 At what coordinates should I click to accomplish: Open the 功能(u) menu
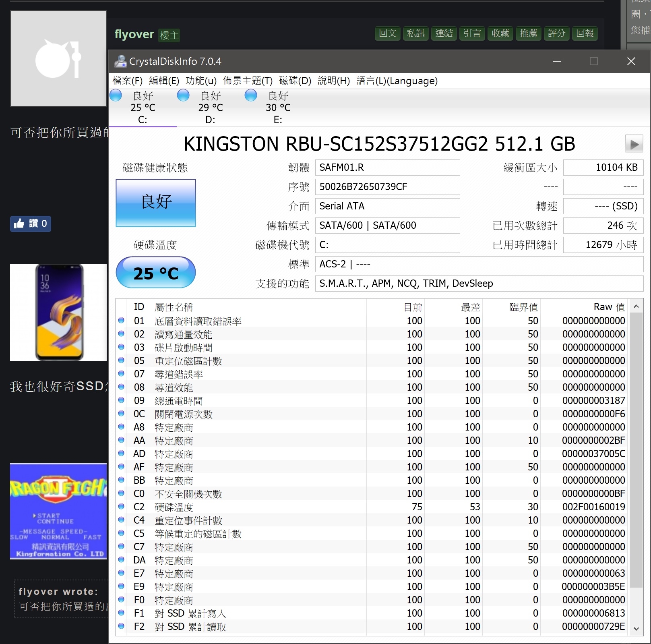pos(201,81)
